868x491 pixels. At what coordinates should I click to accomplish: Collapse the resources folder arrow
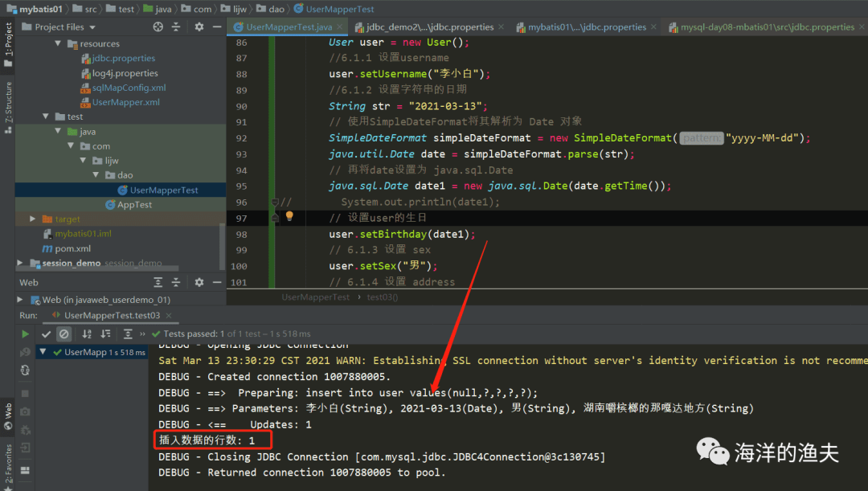(x=58, y=43)
